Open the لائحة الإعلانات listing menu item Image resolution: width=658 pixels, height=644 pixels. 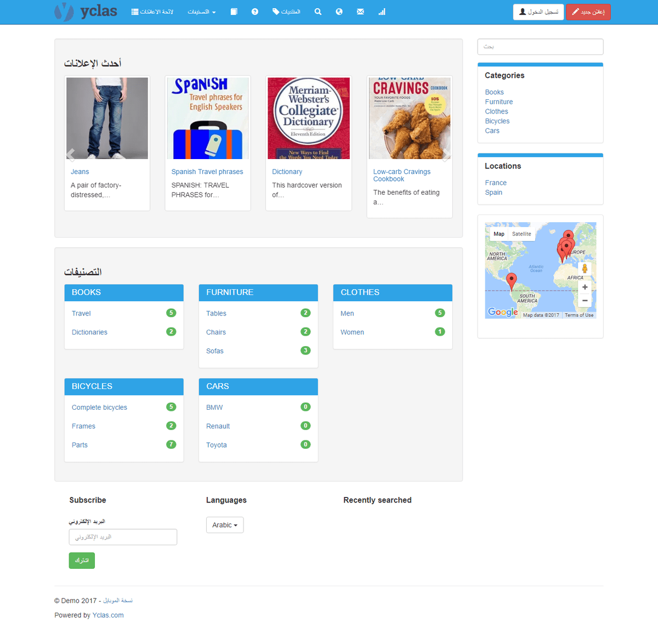point(152,12)
